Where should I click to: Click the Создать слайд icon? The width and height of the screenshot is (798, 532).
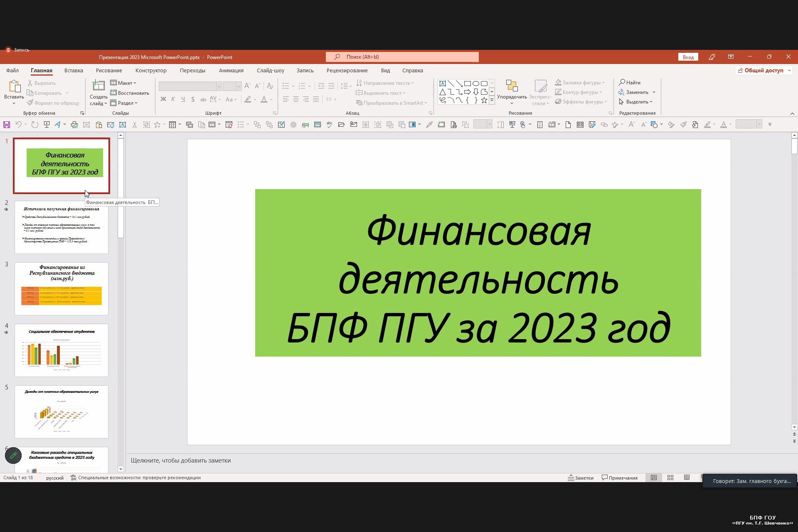coord(99,86)
